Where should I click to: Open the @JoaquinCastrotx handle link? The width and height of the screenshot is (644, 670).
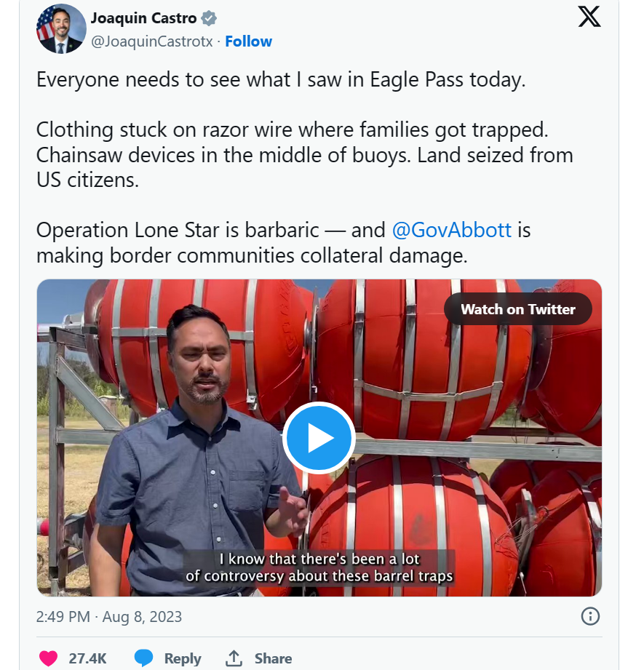pyautogui.click(x=151, y=41)
